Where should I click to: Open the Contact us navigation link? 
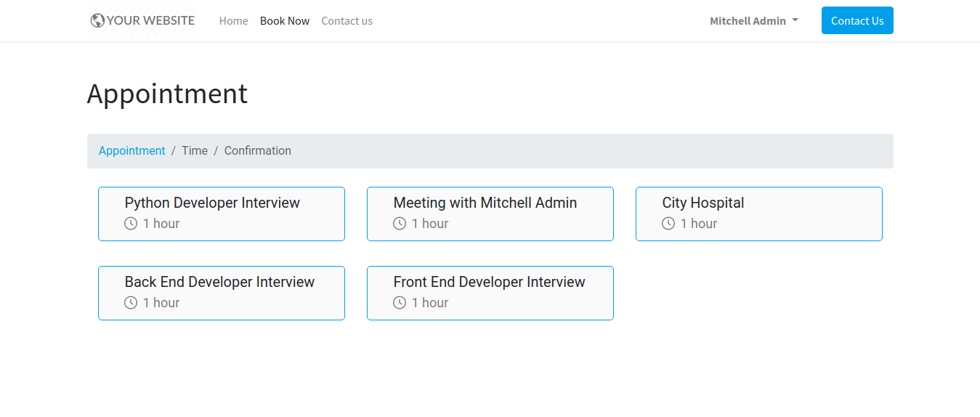point(347,21)
